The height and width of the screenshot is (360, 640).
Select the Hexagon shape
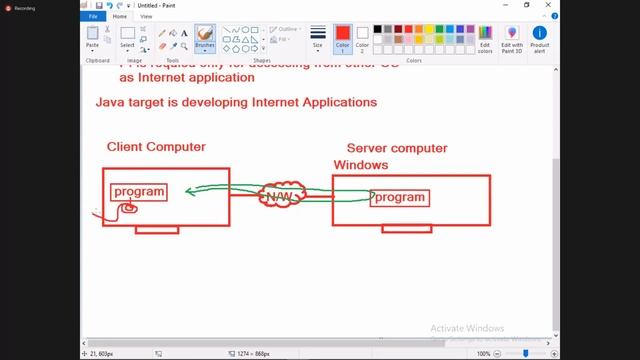(x=245, y=49)
